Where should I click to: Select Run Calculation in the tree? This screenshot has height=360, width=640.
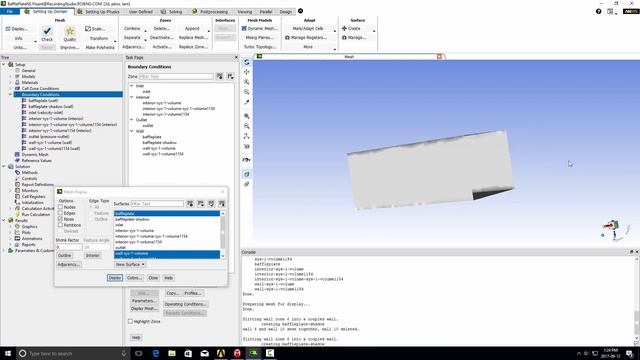coord(36,214)
